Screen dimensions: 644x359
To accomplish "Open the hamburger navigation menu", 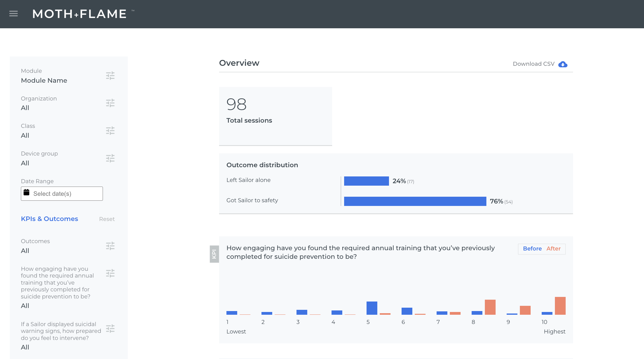I will (14, 14).
